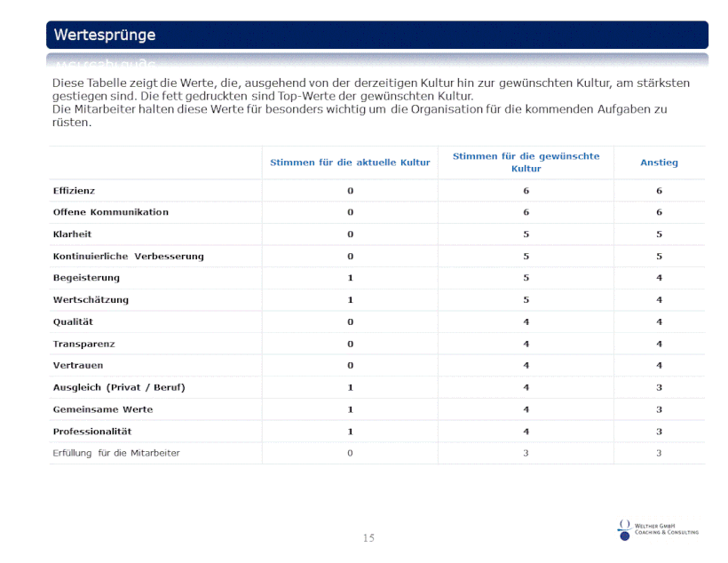
Task: Select the "Professionalität" row label
Action: pos(92,432)
